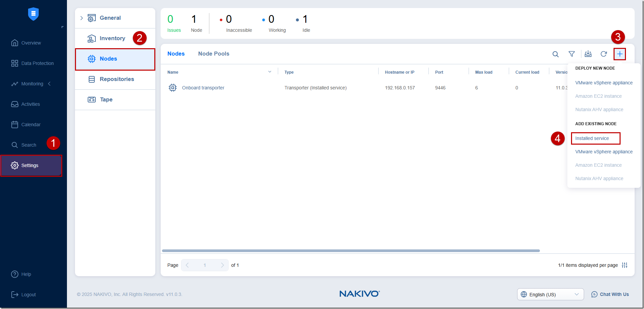Click the Inaccessible nodes counter
Viewport: 644px width, 309px height.
point(236,23)
